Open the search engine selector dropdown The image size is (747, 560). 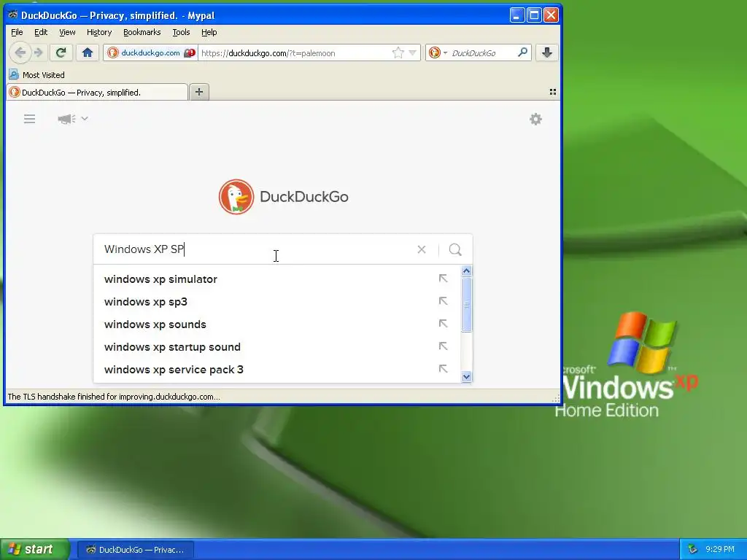point(438,52)
